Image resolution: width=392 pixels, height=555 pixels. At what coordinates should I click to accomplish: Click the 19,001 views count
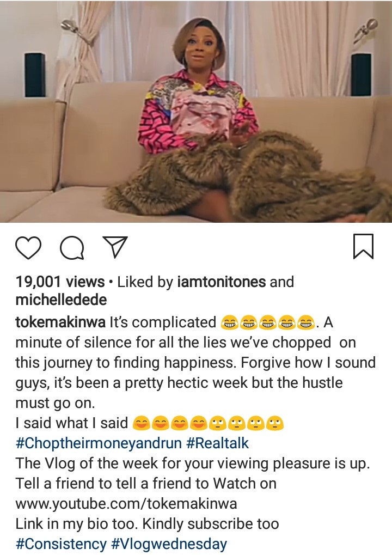(x=60, y=282)
